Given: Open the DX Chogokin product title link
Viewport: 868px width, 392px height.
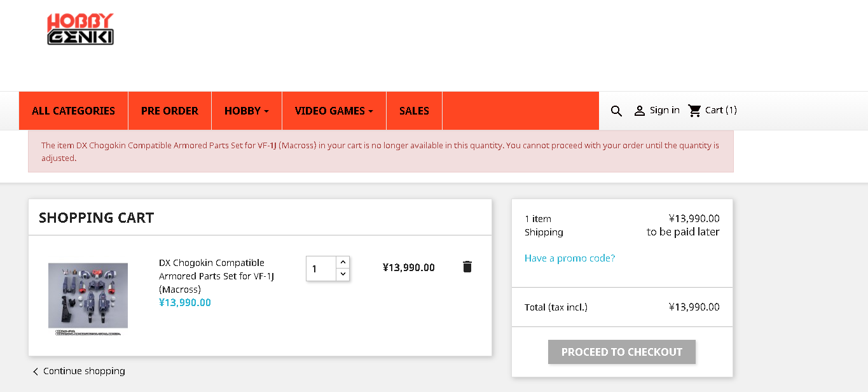Looking at the screenshot, I should (216, 276).
